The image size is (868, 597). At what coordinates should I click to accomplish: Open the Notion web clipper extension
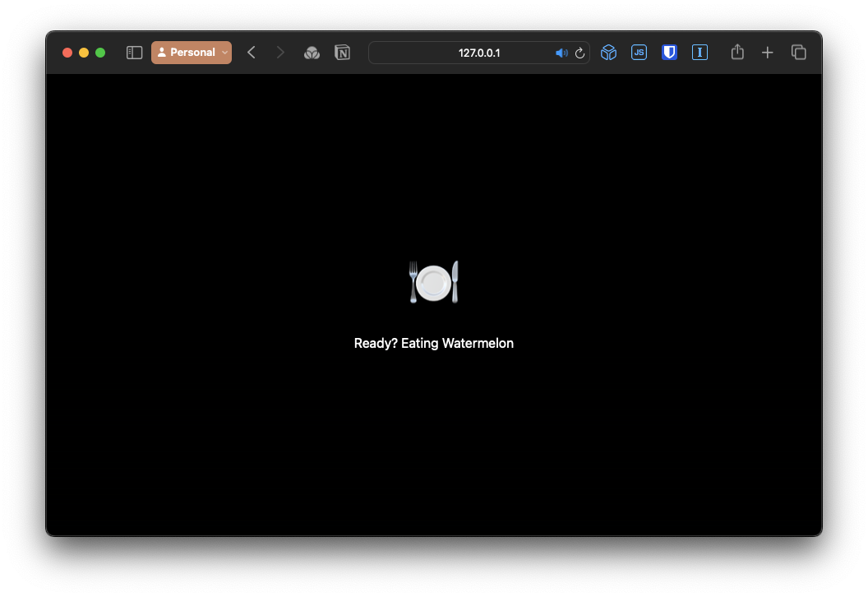pyautogui.click(x=343, y=53)
